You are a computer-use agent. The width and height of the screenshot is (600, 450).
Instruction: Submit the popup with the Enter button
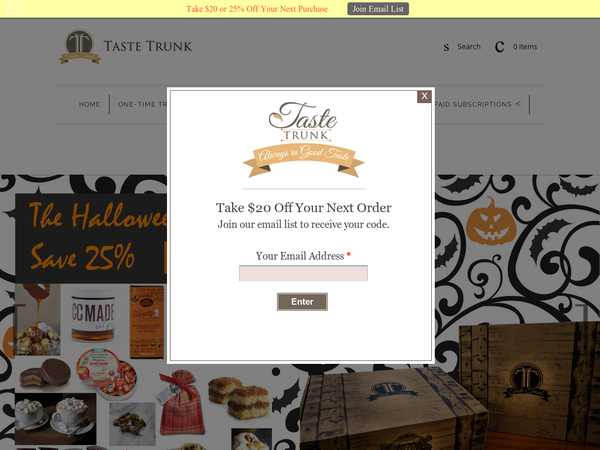302,302
